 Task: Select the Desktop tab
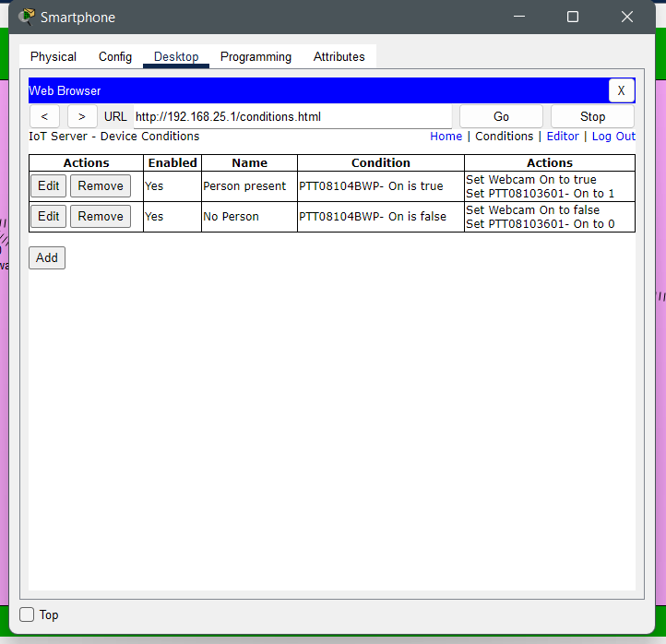click(176, 56)
